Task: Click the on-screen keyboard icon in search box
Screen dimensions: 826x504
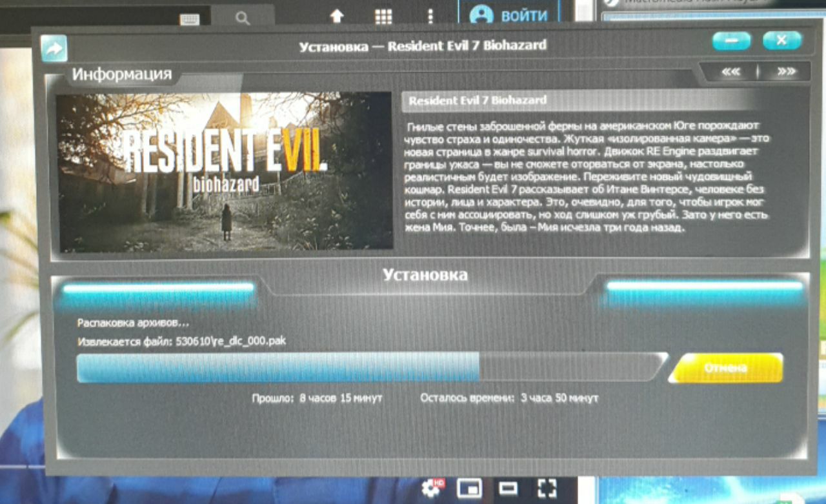Action: click(x=190, y=19)
